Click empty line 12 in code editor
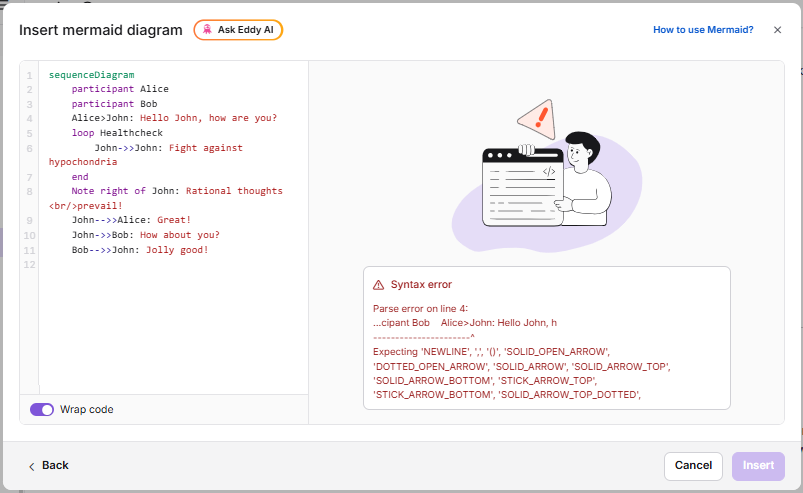The height and width of the screenshot is (493, 803). pyautogui.click(x=174, y=265)
